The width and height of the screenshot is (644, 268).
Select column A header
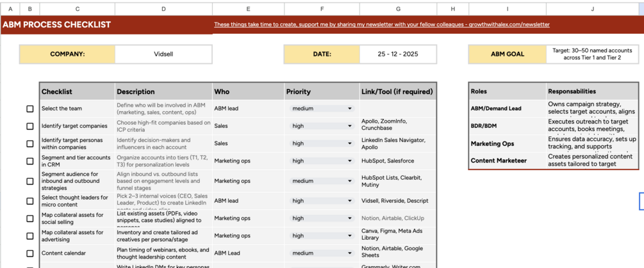coord(10,9)
